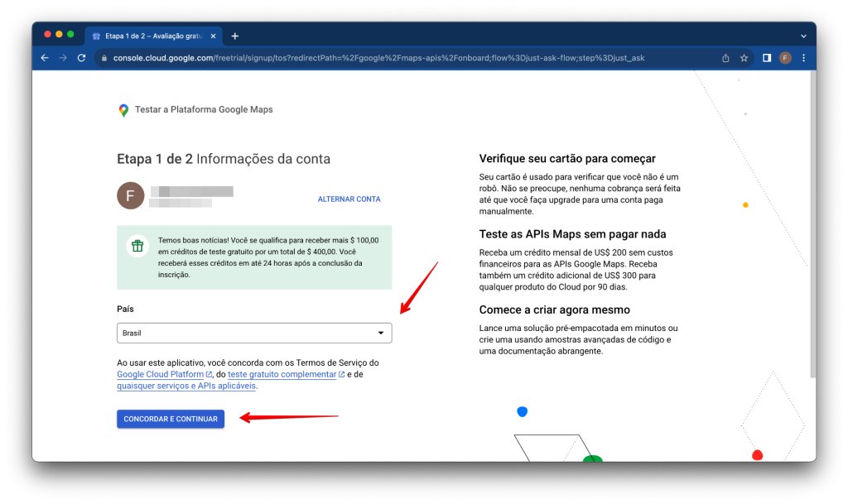Click the Etapa 1 de 2 Informações da conta heading
Viewport: 848px width, 504px height.
pyautogui.click(x=224, y=159)
